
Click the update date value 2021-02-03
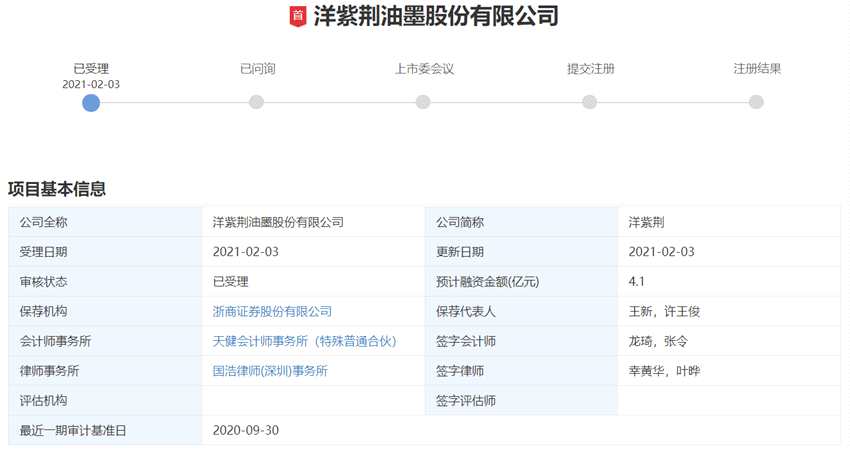(x=661, y=252)
